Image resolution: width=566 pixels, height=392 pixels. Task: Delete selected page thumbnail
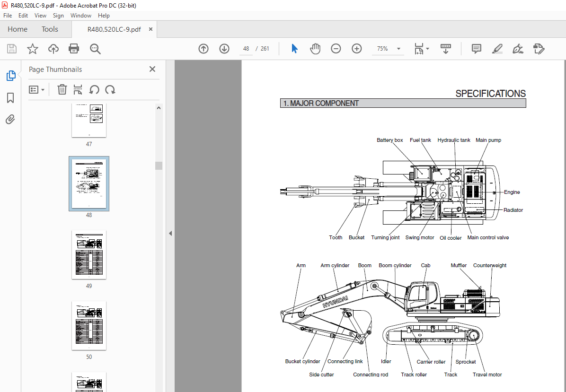(x=62, y=89)
